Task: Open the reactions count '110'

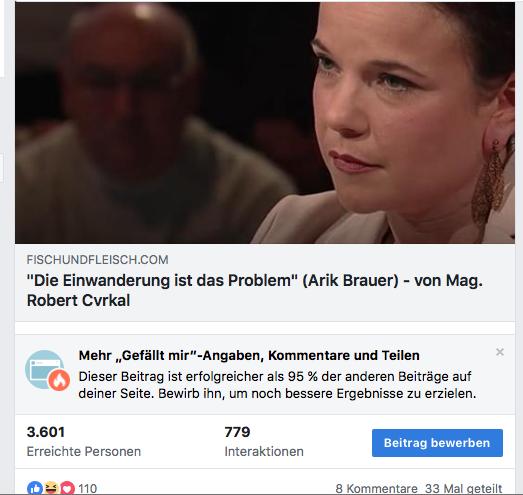Action: 87,489
